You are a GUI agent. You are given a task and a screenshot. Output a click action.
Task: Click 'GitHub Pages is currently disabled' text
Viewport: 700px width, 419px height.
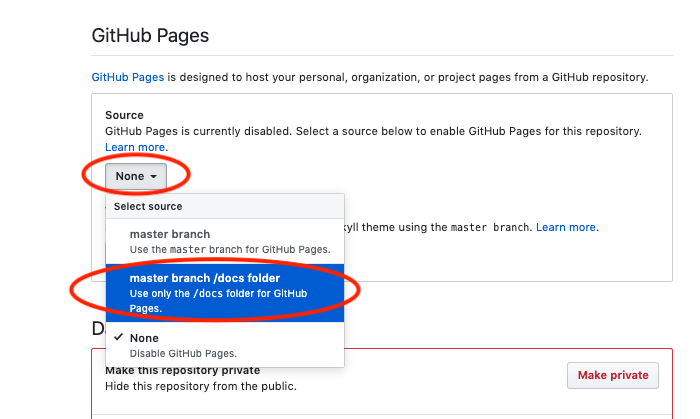198,131
